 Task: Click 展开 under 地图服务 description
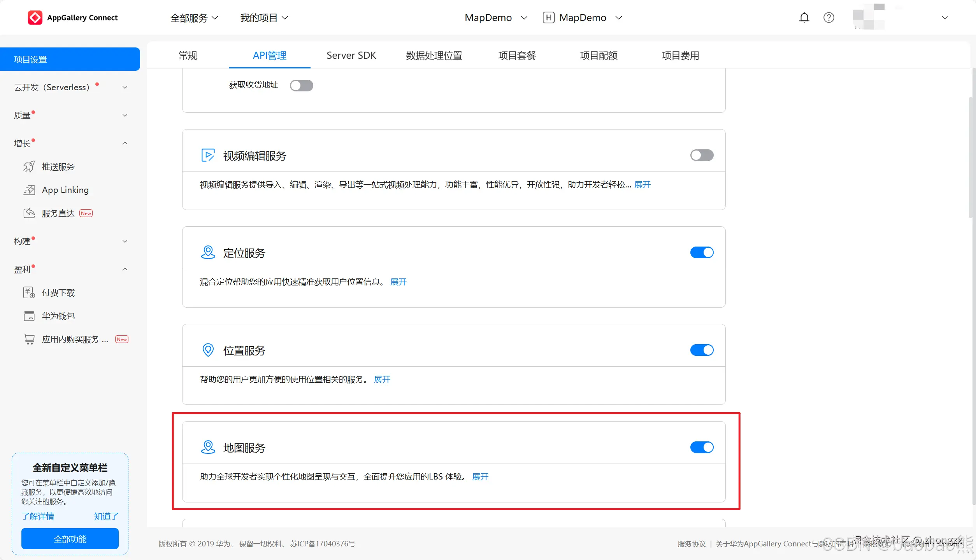coord(480,476)
